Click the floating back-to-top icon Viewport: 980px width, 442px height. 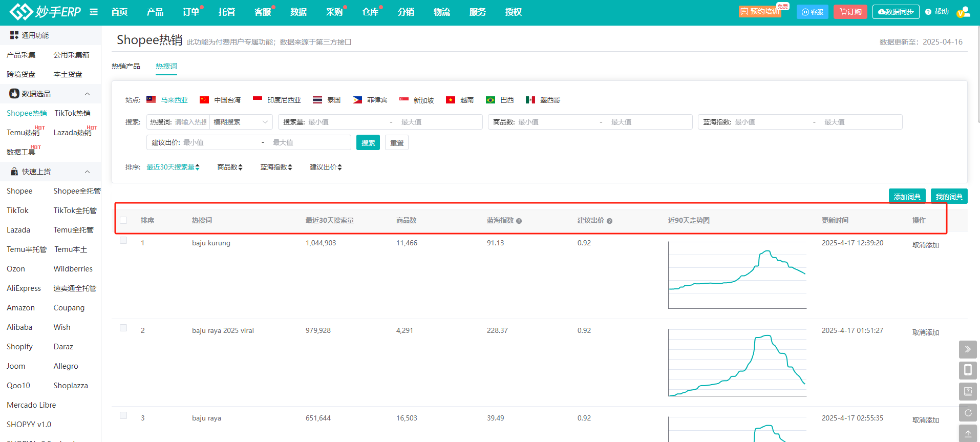968,433
